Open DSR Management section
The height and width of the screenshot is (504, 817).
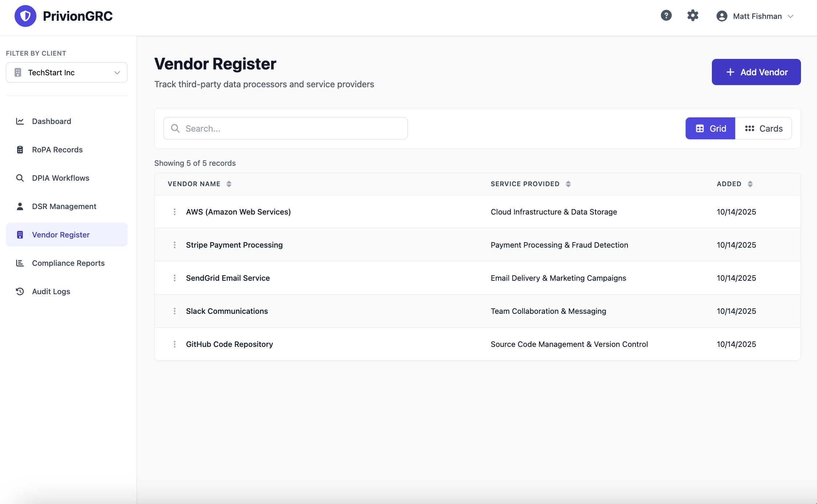[x=64, y=206]
